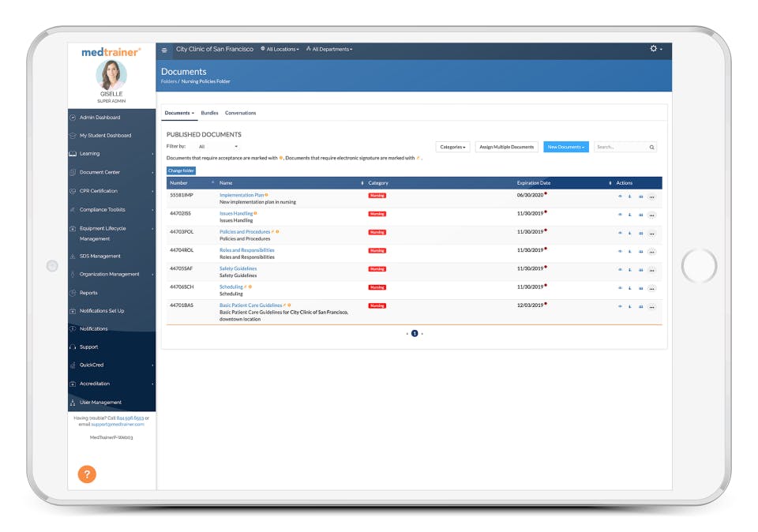The height and width of the screenshot is (532, 758).
Task: Click the New Documents button
Action: (568, 147)
